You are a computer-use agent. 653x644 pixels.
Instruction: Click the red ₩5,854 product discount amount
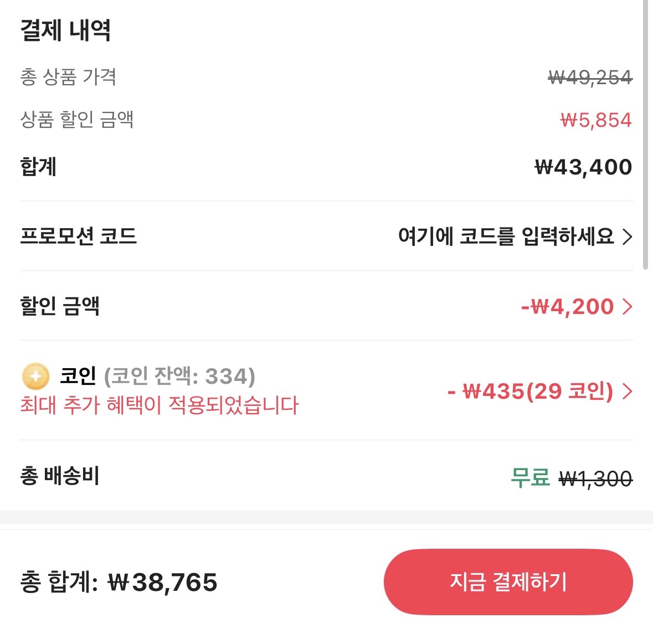point(596,120)
